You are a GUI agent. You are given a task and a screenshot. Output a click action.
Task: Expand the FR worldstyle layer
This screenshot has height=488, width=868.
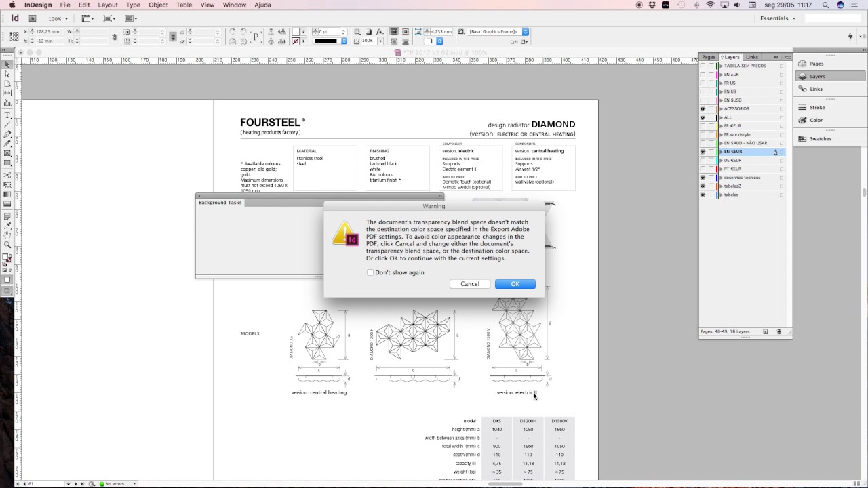coord(722,134)
